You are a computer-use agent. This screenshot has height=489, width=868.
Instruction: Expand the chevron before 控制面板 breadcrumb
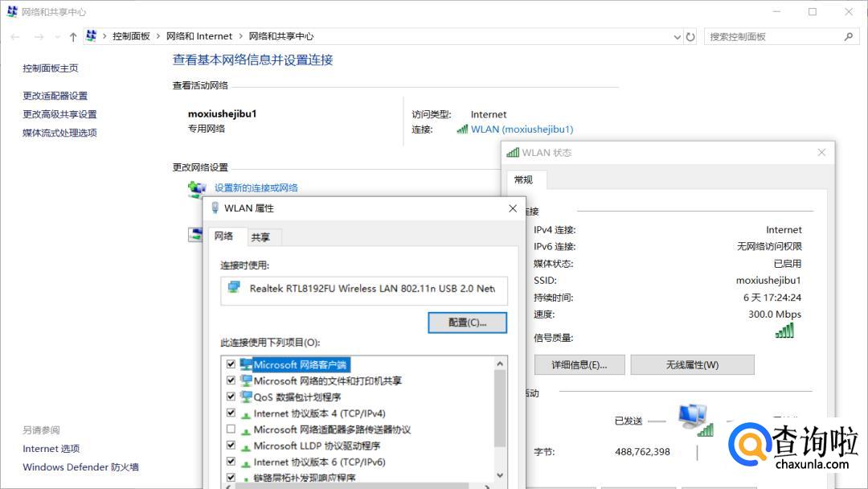[104, 36]
